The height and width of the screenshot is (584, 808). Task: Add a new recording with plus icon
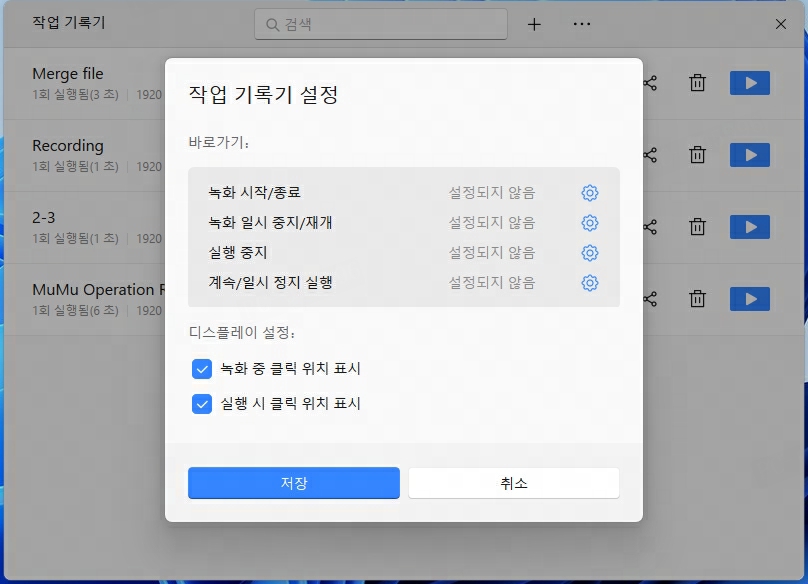[x=534, y=24]
